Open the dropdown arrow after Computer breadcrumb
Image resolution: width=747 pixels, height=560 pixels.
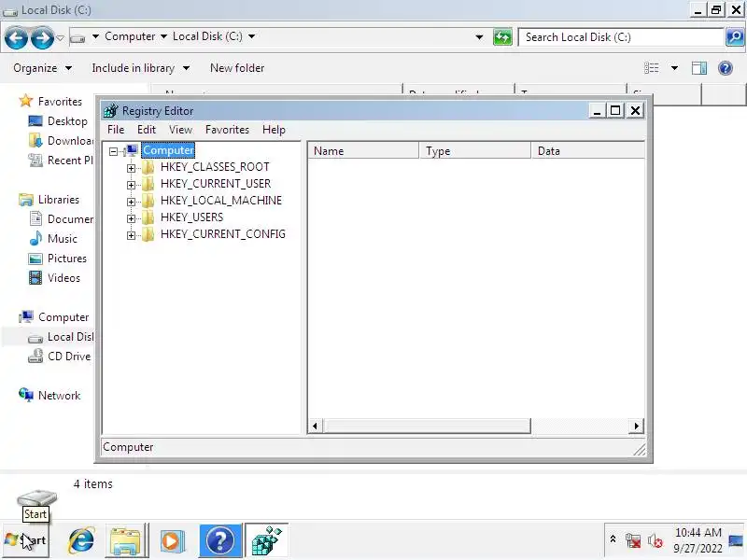pyautogui.click(x=164, y=36)
